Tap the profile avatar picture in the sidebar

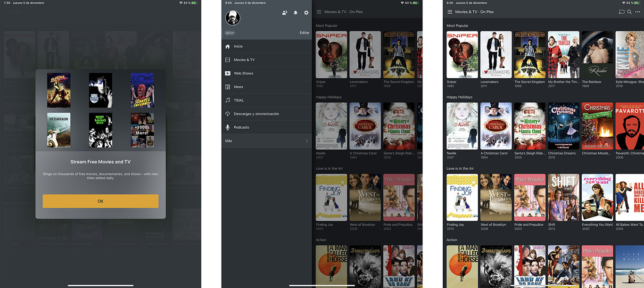point(233,18)
